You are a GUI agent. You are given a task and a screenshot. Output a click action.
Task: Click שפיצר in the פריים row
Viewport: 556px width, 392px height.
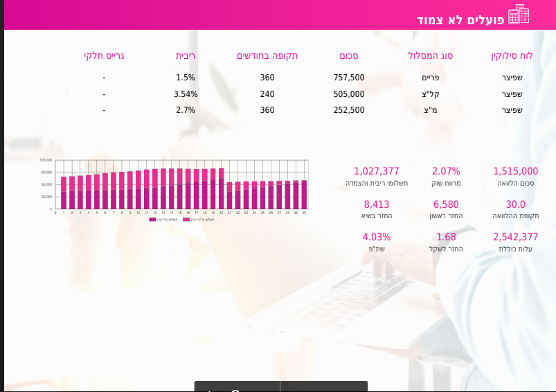click(x=512, y=78)
